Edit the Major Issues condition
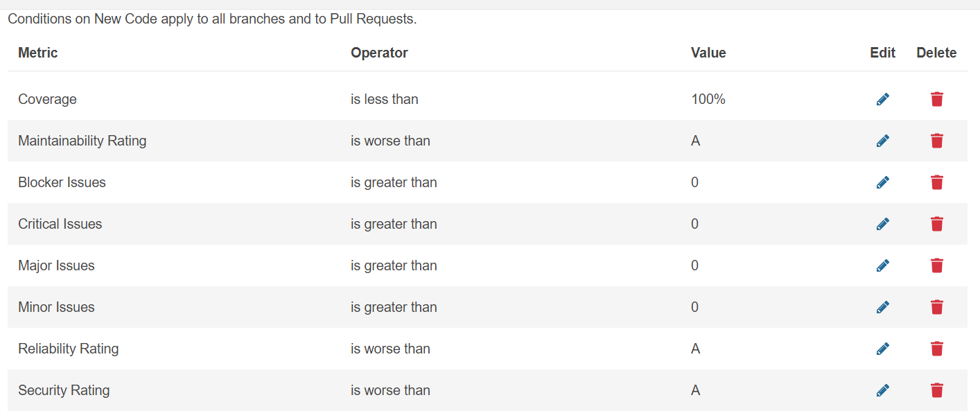The image size is (980, 411). tap(882, 265)
